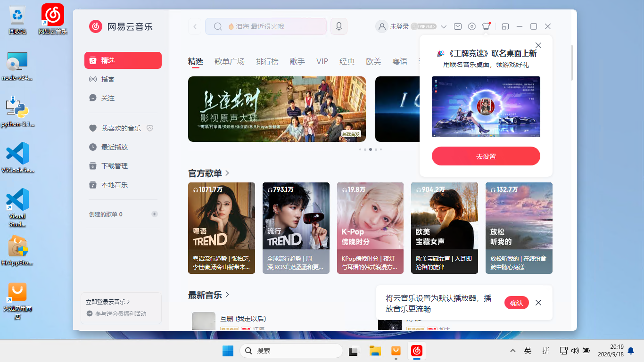Select the python-3.1 installer desktop icon
This screenshot has height=362, width=644.
[17, 112]
